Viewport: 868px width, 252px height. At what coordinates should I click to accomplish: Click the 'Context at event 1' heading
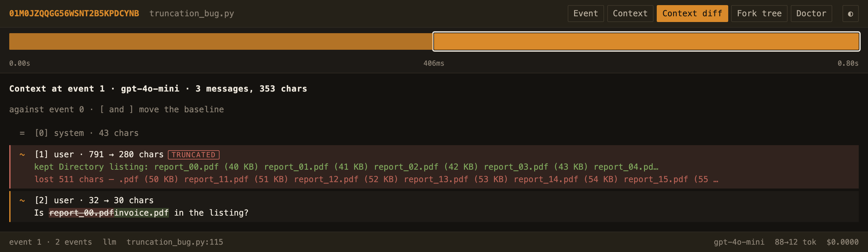click(158, 89)
